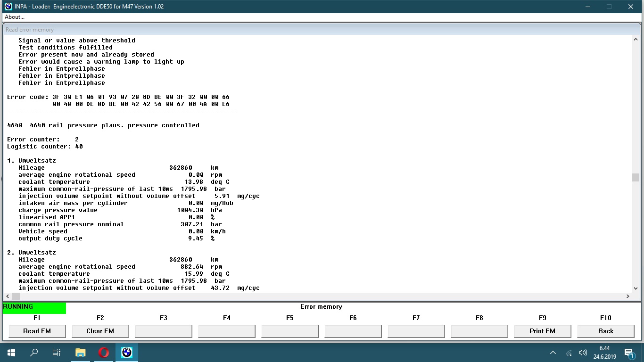Screen dimensions: 644x362
Task: Open File Explorer from the taskbar
Action: tap(80, 353)
